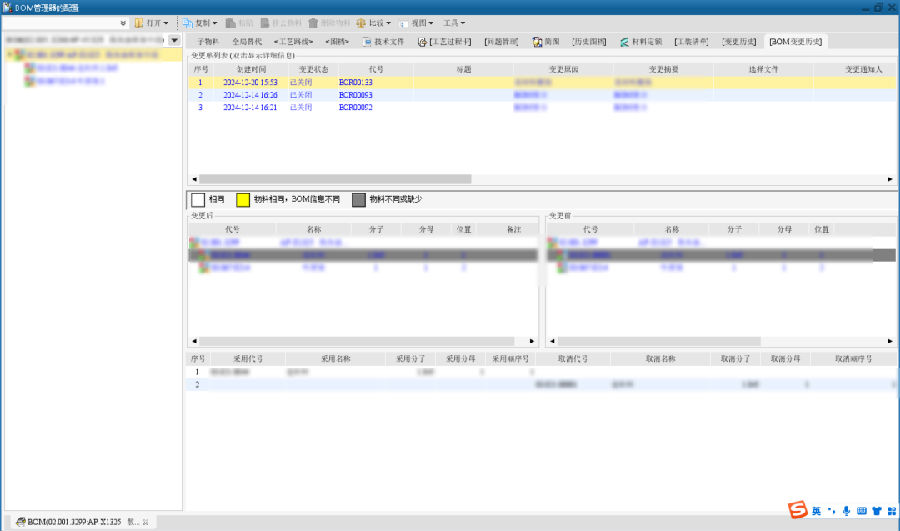This screenshot has width=900, height=531.
Task: Click the gray highlighted row icon in left comparison pane
Action: tap(204, 255)
